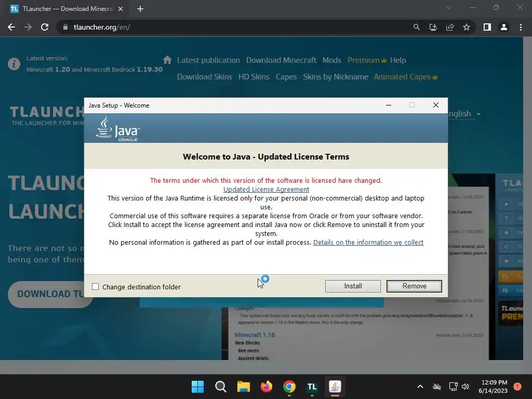The height and width of the screenshot is (399, 532).
Task: Click the home icon on TLauncher site
Action: [x=167, y=60]
